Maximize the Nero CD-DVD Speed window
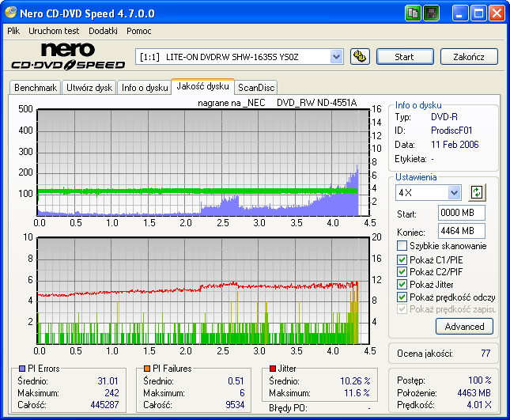This screenshot has height=420, width=510. click(478, 13)
